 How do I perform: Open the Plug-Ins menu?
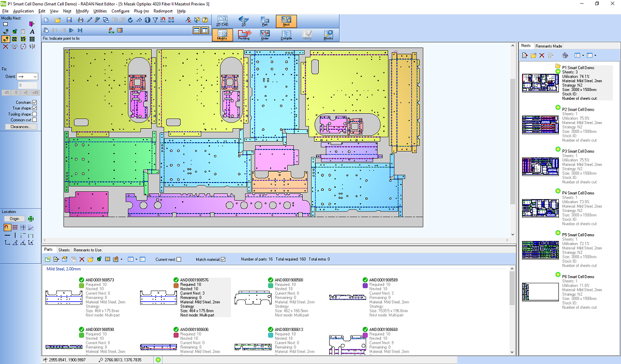pyautogui.click(x=141, y=11)
